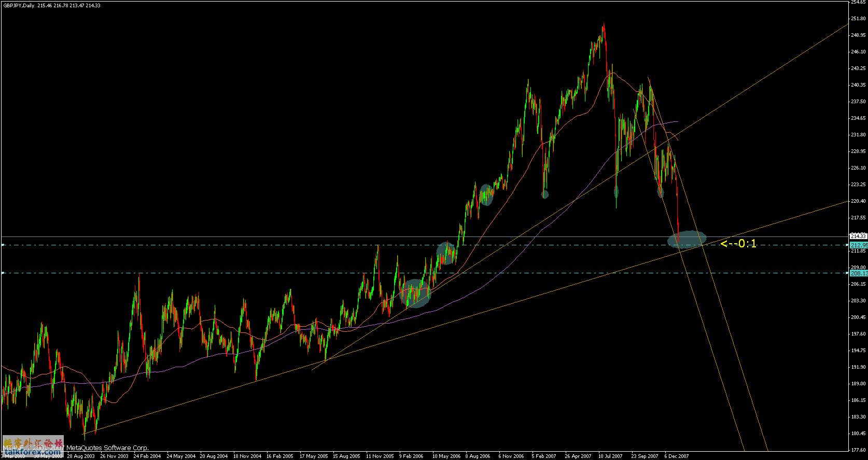Click the 194.75 price axis label

(858, 351)
